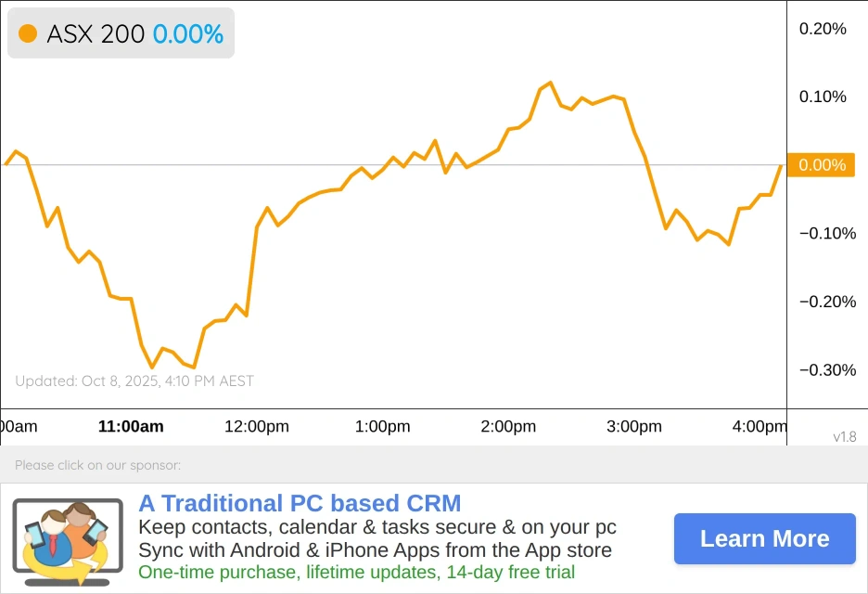Screen dimensions: 868x594
Task: Click the orange ASX 200 legend dot
Action: click(x=28, y=34)
